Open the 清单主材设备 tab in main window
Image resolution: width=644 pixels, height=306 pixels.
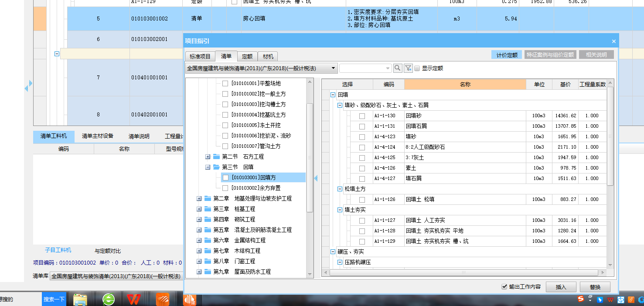coord(98,136)
